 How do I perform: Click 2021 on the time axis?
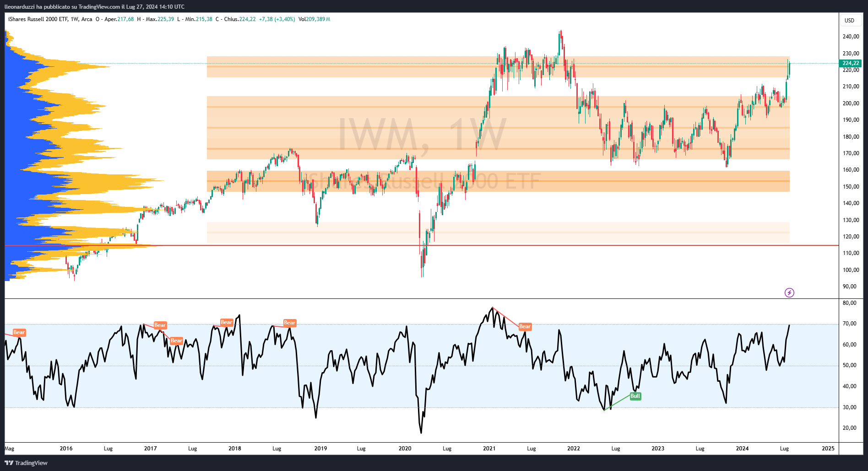[x=489, y=449]
